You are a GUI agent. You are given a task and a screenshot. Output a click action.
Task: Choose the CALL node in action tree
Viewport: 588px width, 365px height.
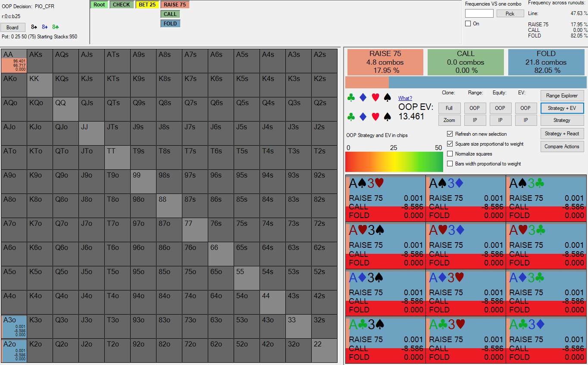coord(170,14)
